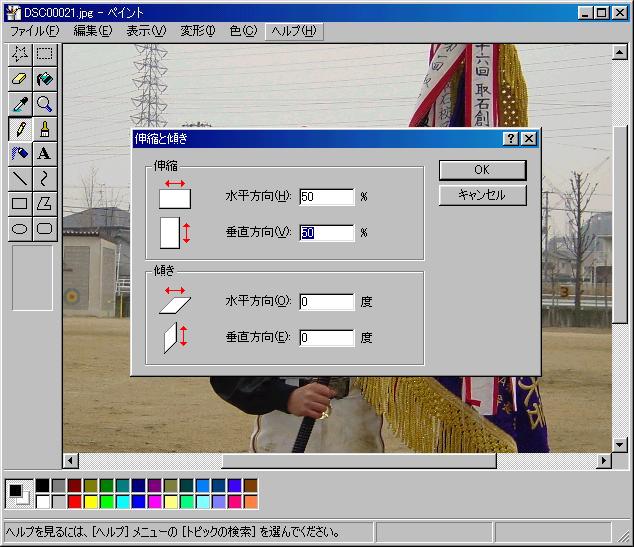634x547 pixels.
Task: Click the horizontal scrollbar right arrow
Action: pyautogui.click(x=604, y=460)
